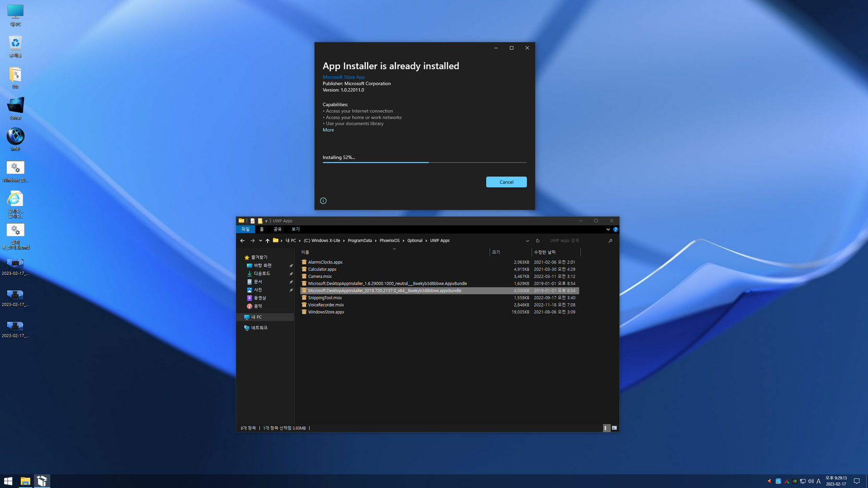Open NVIDIA tray icon
This screenshot has height=488, width=868.
point(794,481)
